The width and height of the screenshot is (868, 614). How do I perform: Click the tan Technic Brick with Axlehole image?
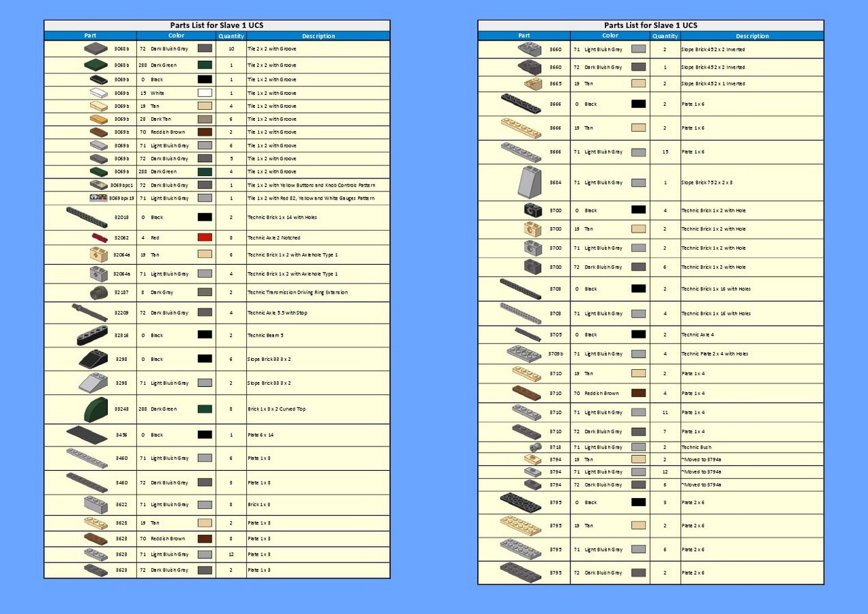tap(99, 254)
